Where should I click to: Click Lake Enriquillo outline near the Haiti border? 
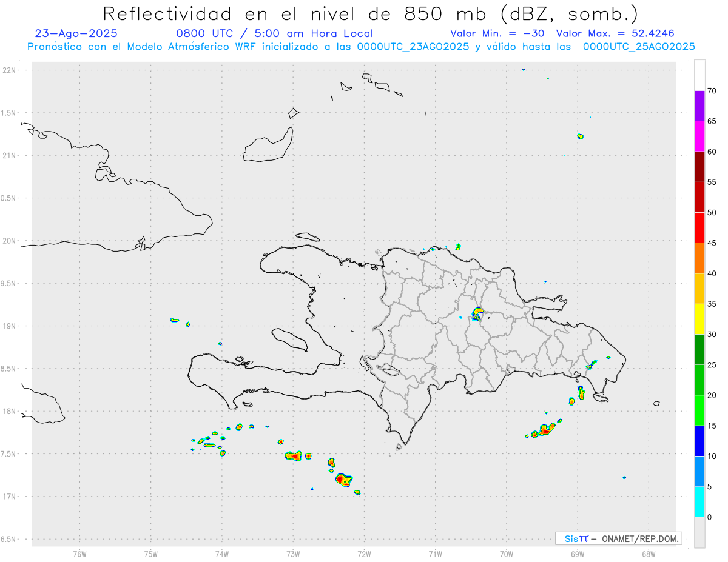(387, 368)
